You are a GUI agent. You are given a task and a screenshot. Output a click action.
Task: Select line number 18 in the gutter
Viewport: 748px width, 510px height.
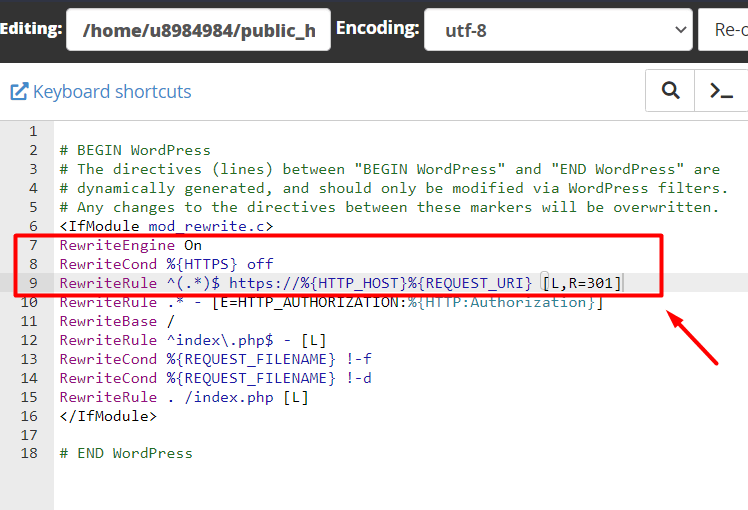click(x=29, y=453)
